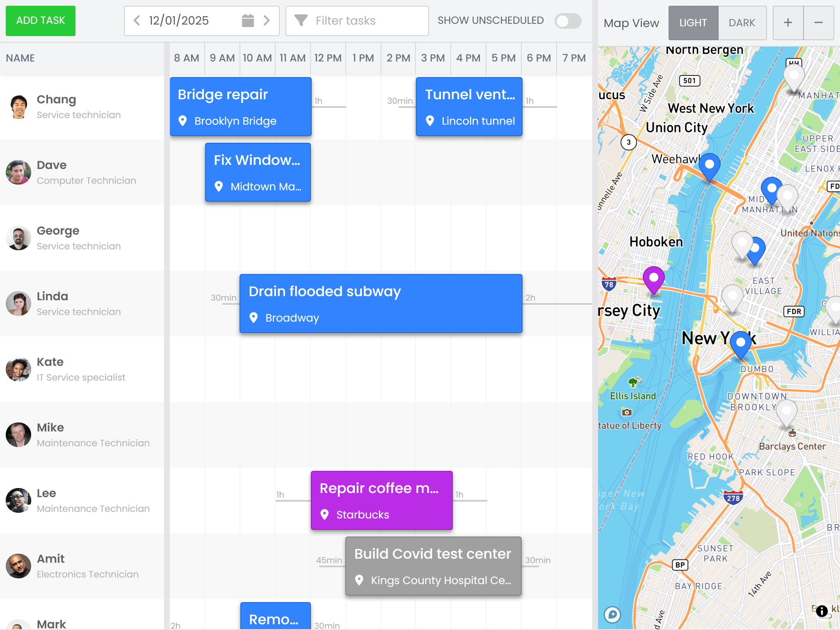Zoom out of the map with the minus button
This screenshot has height=630, width=840.
click(x=819, y=23)
